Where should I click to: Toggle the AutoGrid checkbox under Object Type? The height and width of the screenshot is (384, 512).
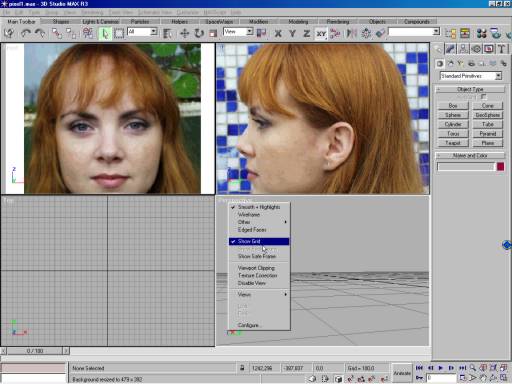point(483,97)
